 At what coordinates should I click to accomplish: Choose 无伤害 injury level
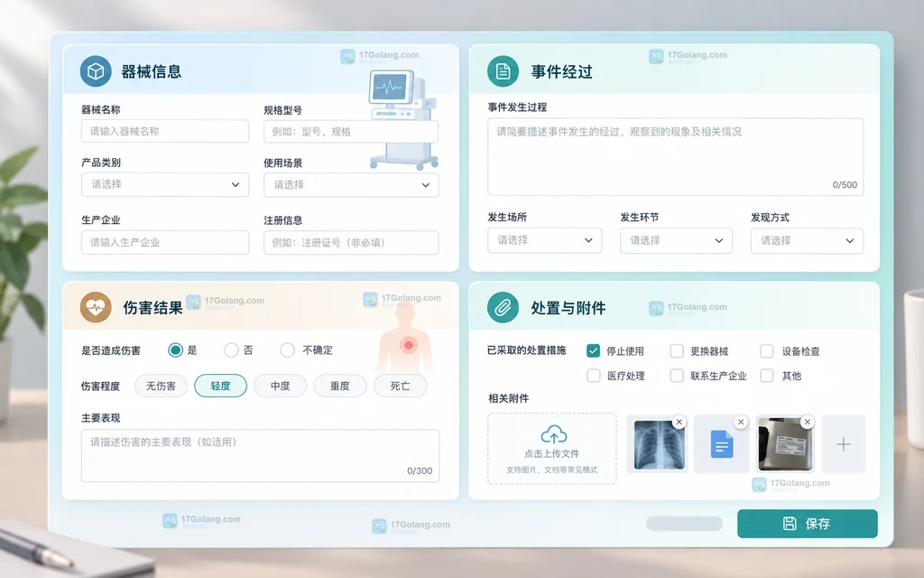(161, 386)
